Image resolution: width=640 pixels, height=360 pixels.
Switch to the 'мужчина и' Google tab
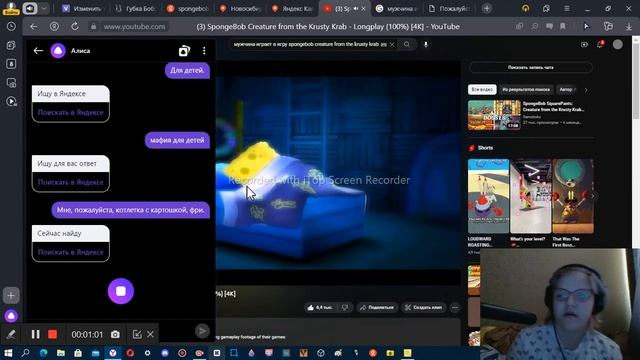398,9
